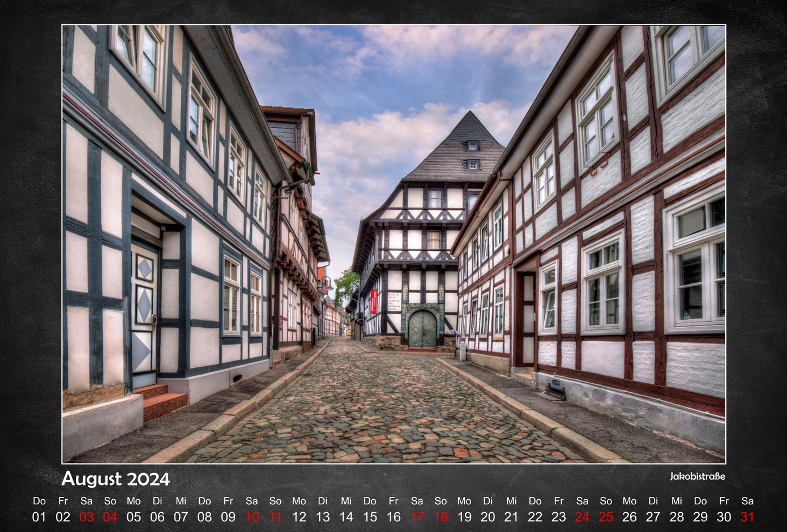Click the August 2024 month title
787x532 pixels.
tap(116, 479)
